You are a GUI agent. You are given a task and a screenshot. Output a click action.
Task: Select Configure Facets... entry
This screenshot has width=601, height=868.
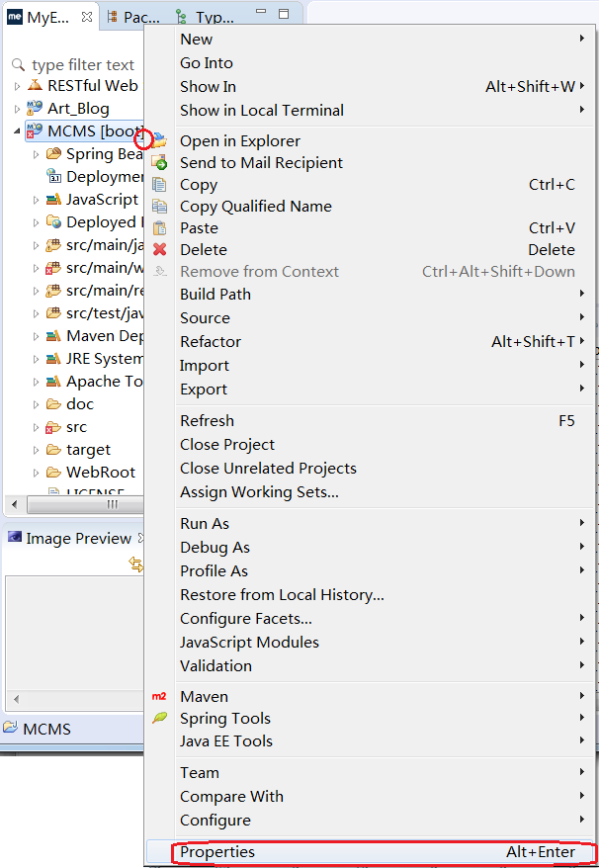(x=372, y=618)
